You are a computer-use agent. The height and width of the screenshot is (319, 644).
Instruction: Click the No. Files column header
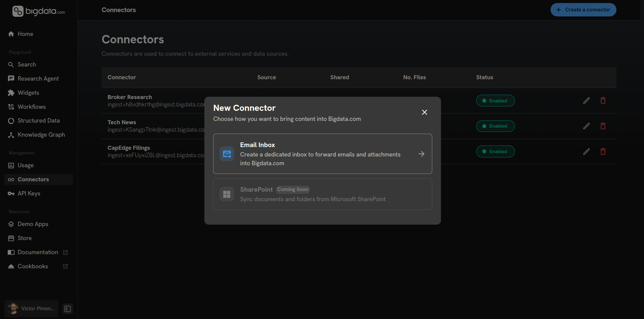(x=414, y=77)
